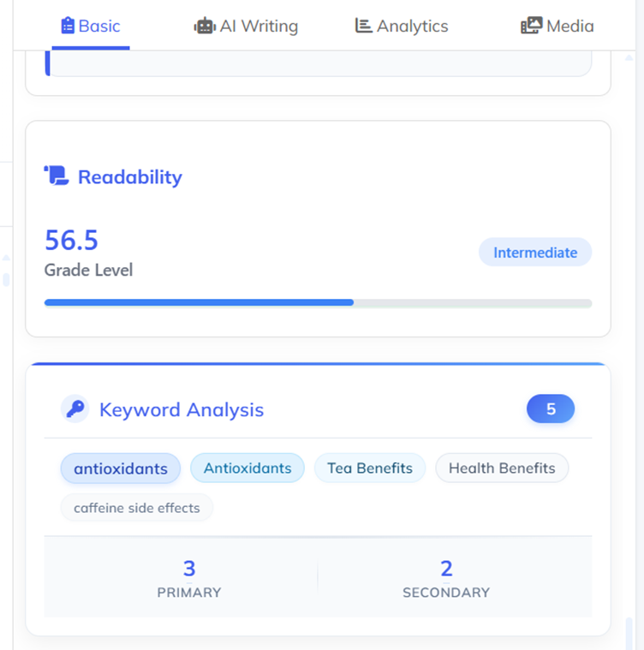Click the Grade Level progress bar
Image resolution: width=644 pixels, height=650 pixels.
pyautogui.click(x=318, y=303)
